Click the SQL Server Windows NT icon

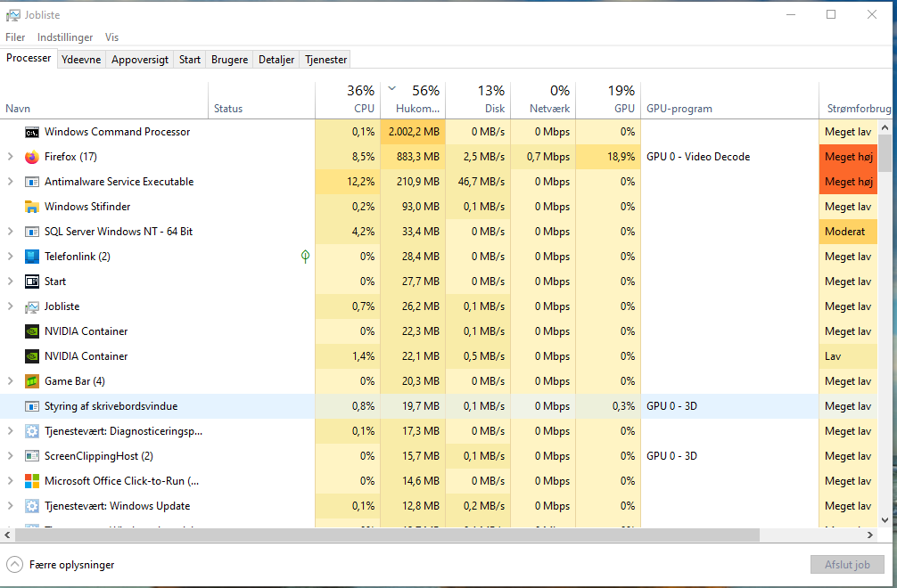(x=32, y=232)
